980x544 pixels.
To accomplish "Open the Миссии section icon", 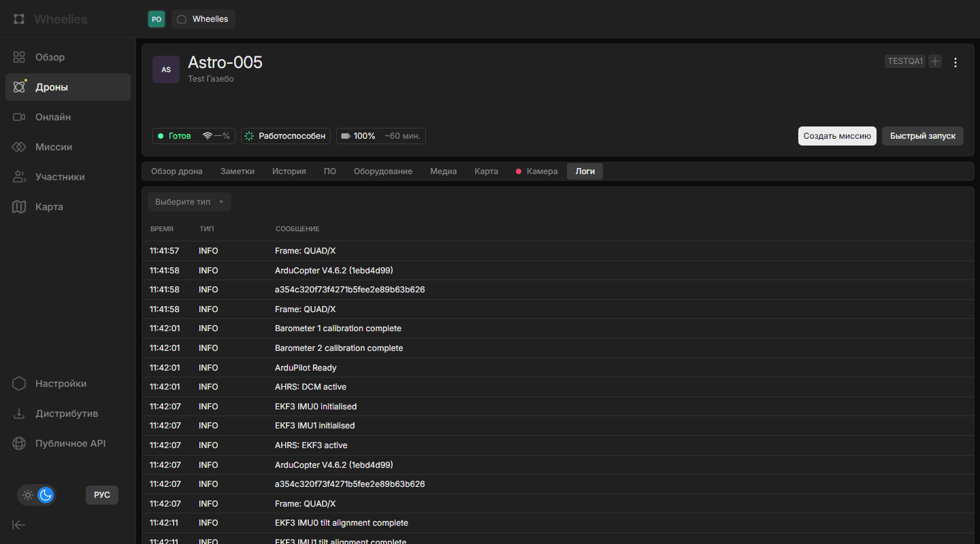I will click(19, 147).
